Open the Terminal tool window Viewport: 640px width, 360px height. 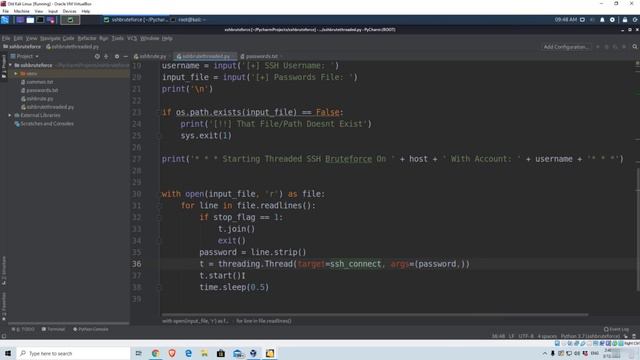click(53, 329)
